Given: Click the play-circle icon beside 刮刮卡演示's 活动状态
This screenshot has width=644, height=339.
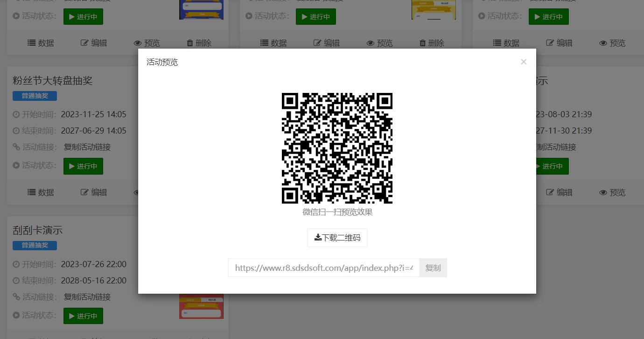Looking at the screenshot, I should point(16,315).
